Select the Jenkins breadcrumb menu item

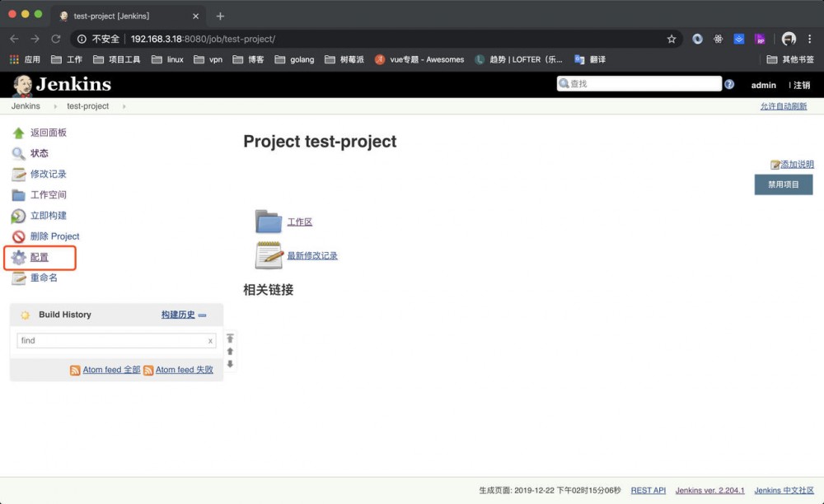(x=25, y=106)
